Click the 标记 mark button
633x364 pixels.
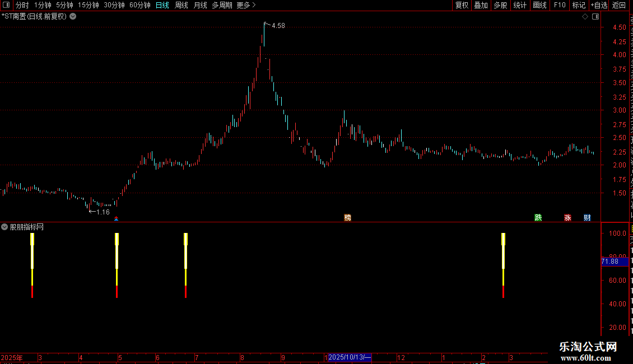tap(579, 5)
